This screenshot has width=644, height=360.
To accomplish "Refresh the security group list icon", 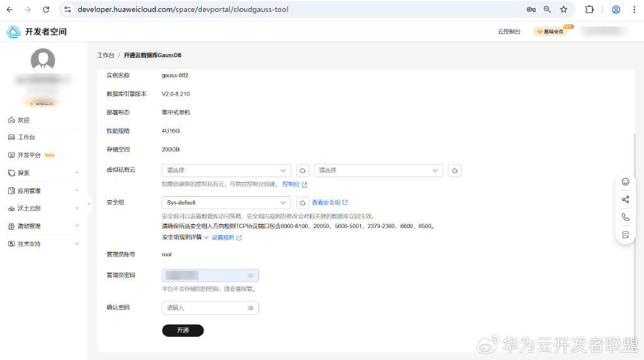I will (303, 203).
